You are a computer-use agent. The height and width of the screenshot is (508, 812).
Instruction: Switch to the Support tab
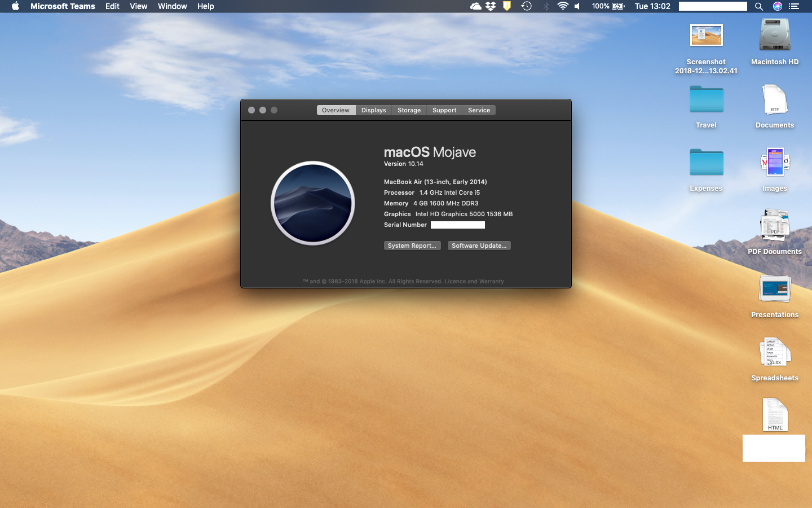444,110
